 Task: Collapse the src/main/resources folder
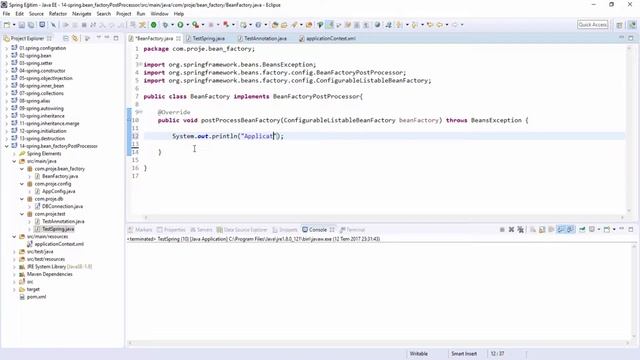tap(14, 237)
